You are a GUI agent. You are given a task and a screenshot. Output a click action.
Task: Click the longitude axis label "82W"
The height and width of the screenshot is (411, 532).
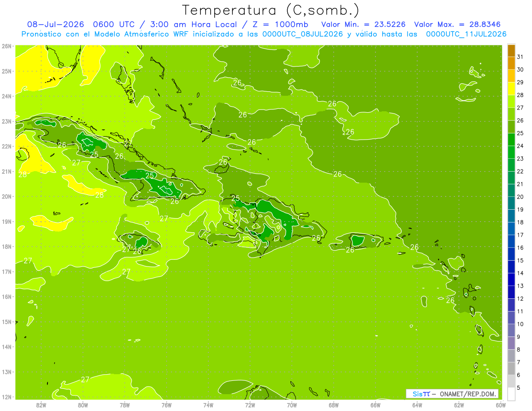(x=41, y=404)
